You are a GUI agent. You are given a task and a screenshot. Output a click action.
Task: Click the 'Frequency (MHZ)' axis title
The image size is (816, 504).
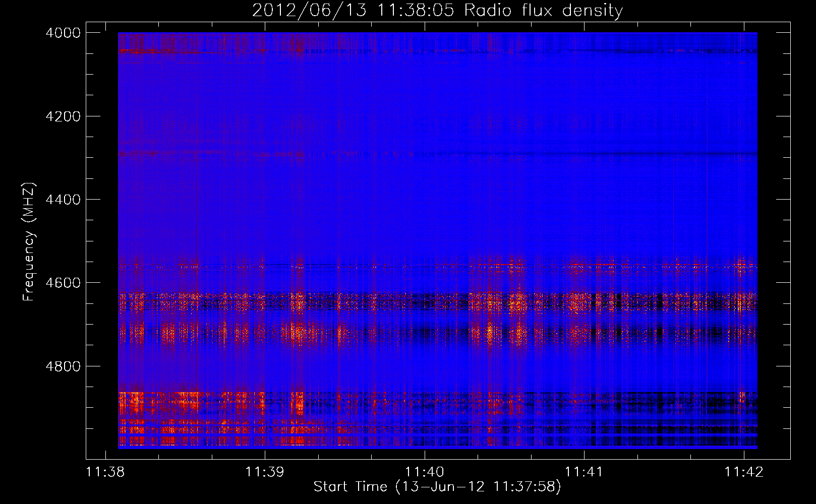click(29, 242)
